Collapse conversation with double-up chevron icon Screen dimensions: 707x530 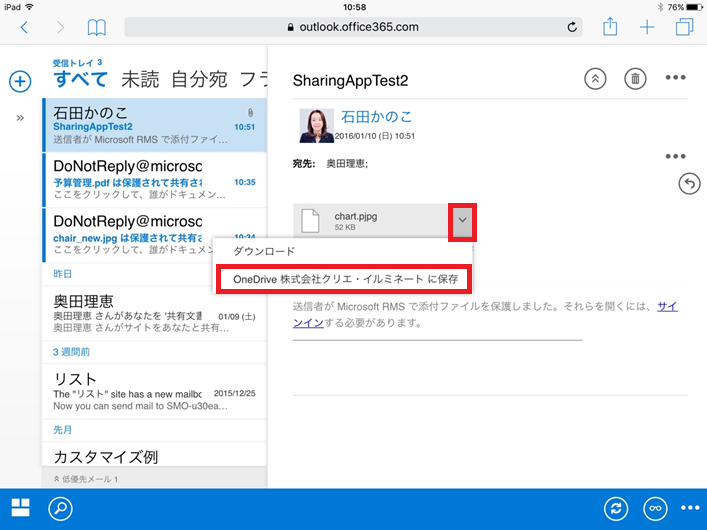595,79
